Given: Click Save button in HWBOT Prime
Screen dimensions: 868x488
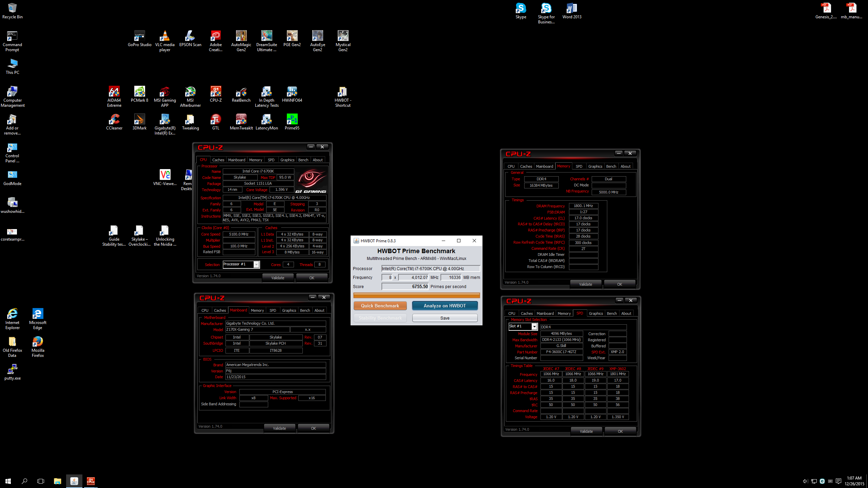Looking at the screenshot, I should click(x=445, y=318).
